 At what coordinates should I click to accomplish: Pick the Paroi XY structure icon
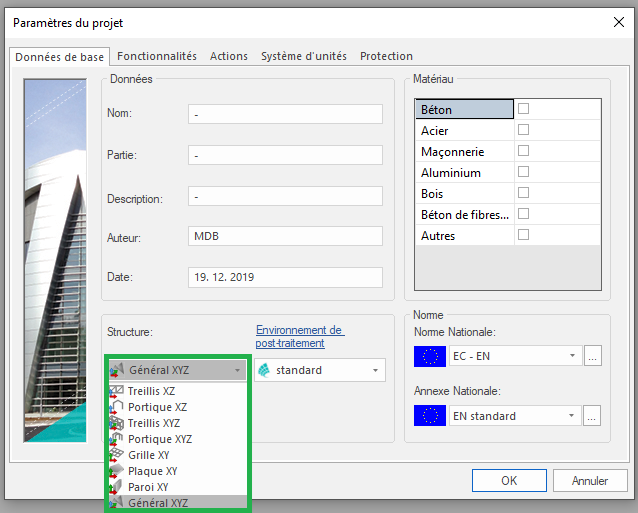coord(117,487)
